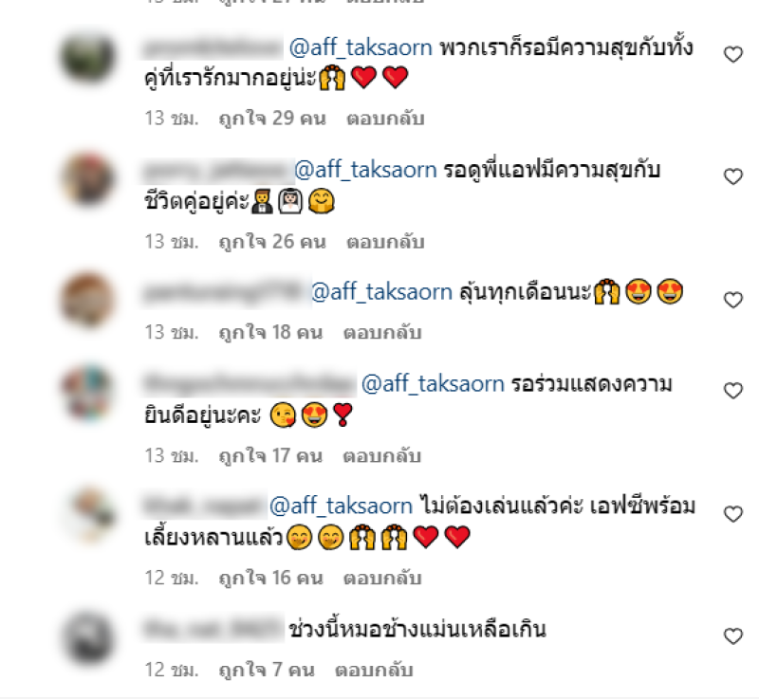View the ถูกใจ 29 คน likes list

272,119
